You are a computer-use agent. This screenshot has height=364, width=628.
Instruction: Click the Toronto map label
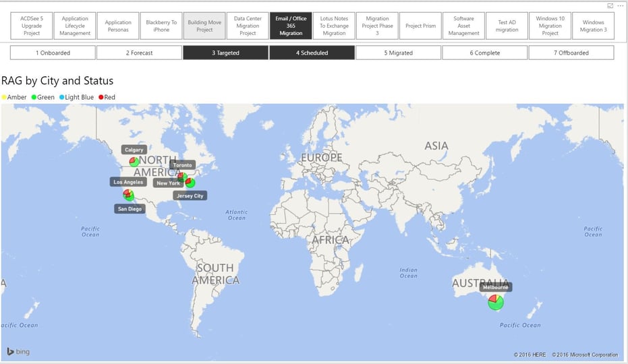tap(183, 165)
